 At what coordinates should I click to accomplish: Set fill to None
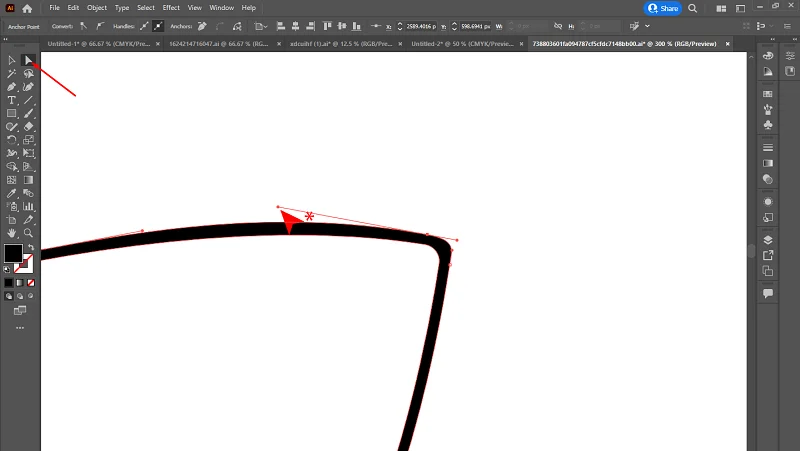(x=31, y=283)
